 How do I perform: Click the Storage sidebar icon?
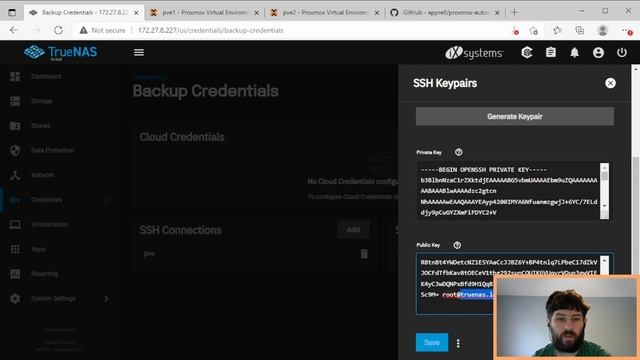point(15,101)
